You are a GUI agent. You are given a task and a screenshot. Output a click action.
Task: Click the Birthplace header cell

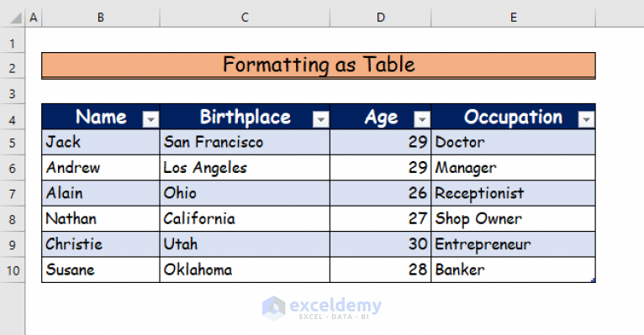pos(245,117)
